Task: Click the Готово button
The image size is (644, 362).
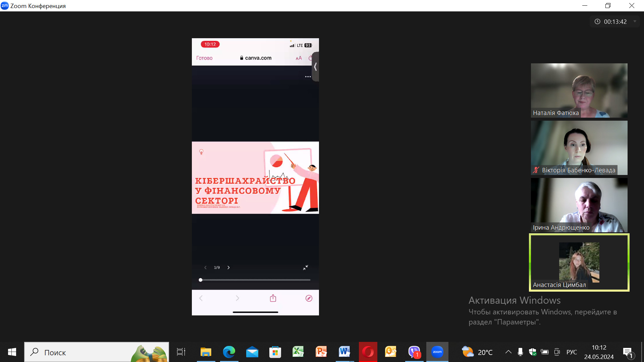Action: (204, 58)
